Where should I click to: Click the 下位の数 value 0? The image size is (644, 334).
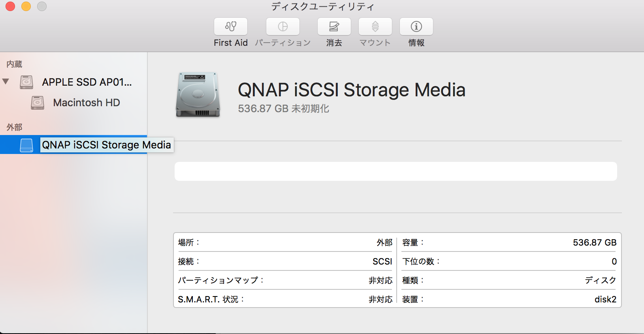tap(614, 261)
